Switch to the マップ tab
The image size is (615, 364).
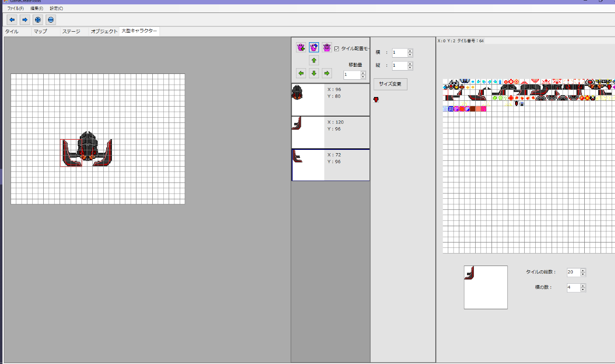pyautogui.click(x=40, y=32)
